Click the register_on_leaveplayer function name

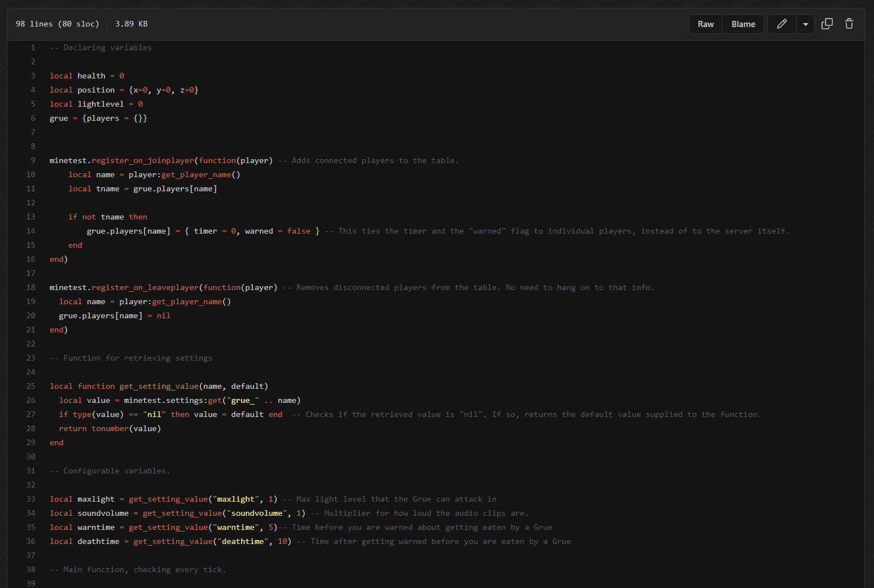point(145,288)
